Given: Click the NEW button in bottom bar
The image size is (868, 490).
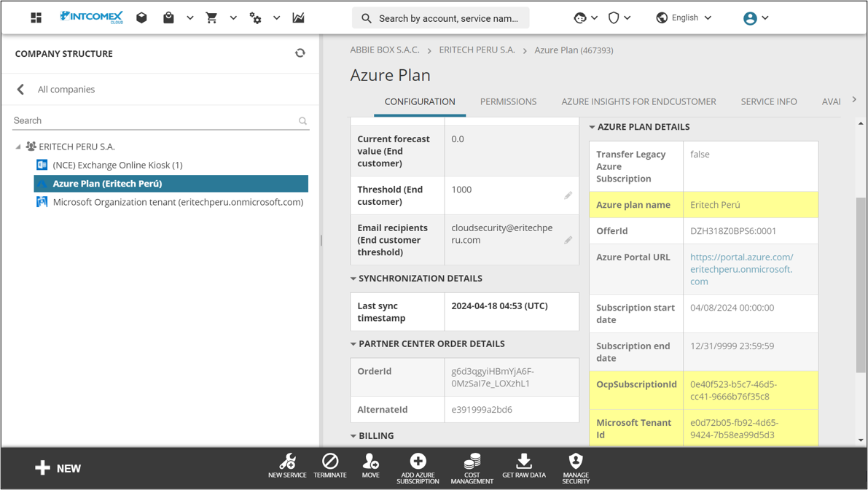Looking at the screenshot, I should [57, 467].
